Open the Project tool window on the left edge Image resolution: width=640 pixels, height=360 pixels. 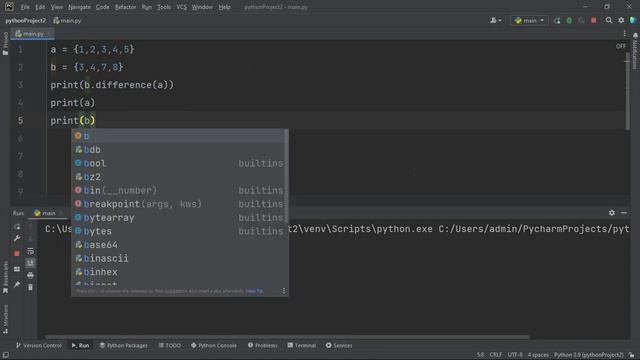click(x=5, y=44)
